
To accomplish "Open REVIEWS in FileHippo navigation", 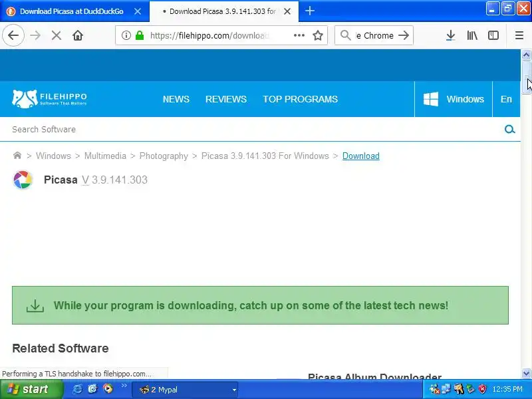I will [226, 99].
